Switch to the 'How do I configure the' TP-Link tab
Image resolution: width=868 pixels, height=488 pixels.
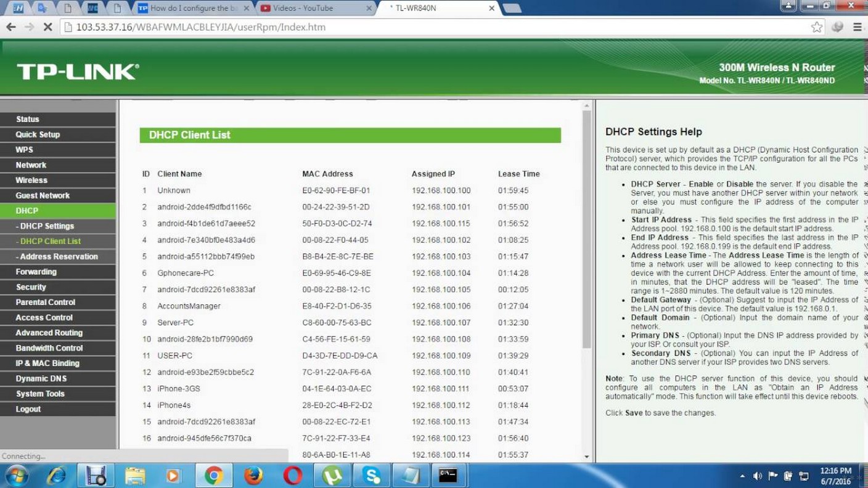pos(194,8)
